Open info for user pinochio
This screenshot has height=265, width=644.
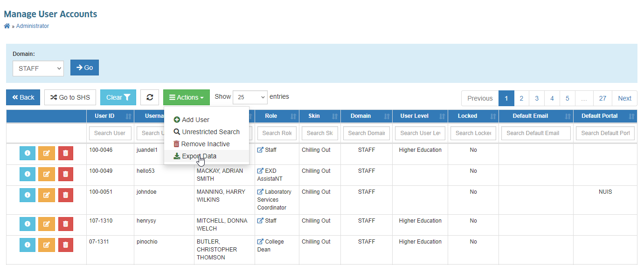click(x=28, y=245)
